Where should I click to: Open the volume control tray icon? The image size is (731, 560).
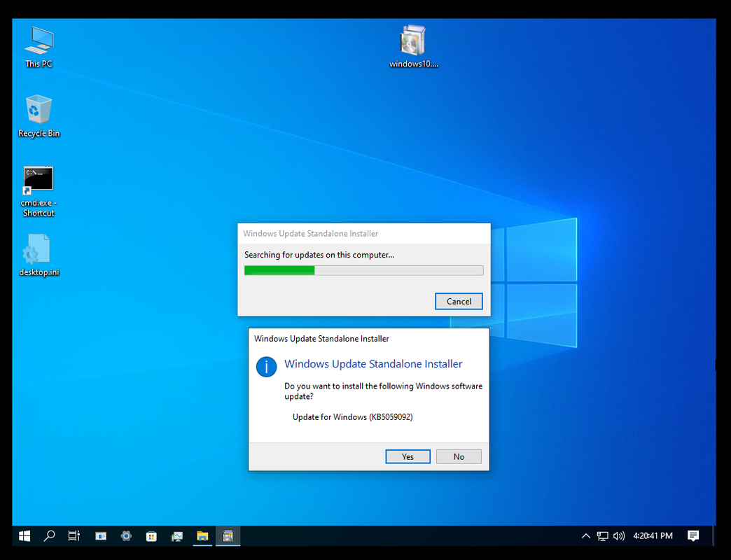pos(619,535)
